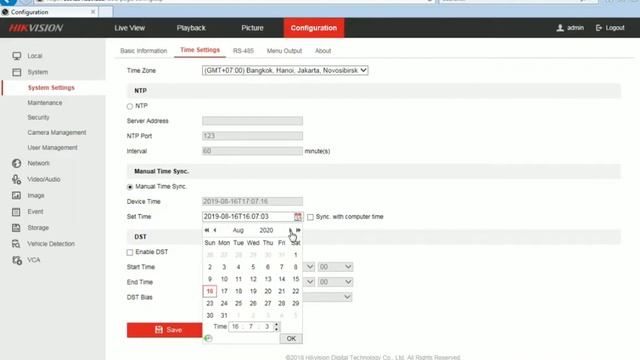Go to previous year in calendar

(x=207, y=230)
